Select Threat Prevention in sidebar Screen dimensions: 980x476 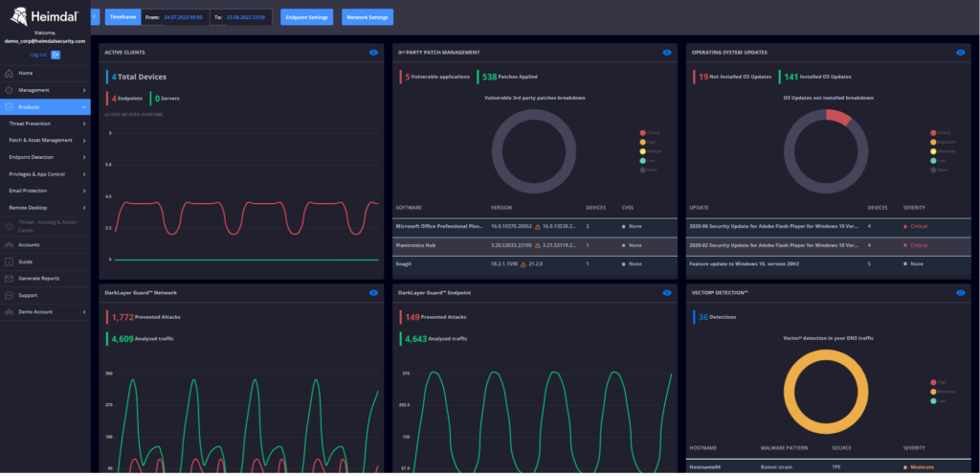pyautogui.click(x=45, y=124)
